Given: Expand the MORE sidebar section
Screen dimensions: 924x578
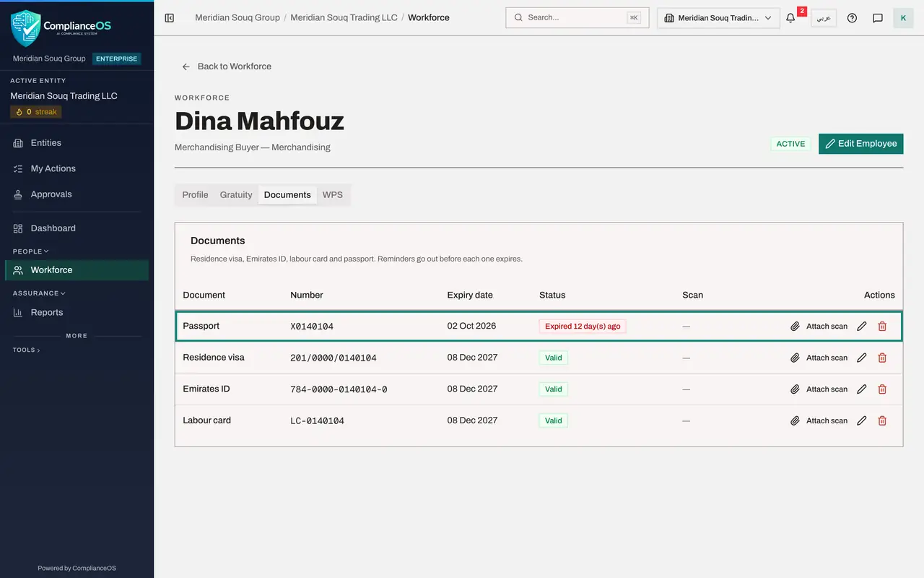Looking at the screenshot, I should pos(77,336).
